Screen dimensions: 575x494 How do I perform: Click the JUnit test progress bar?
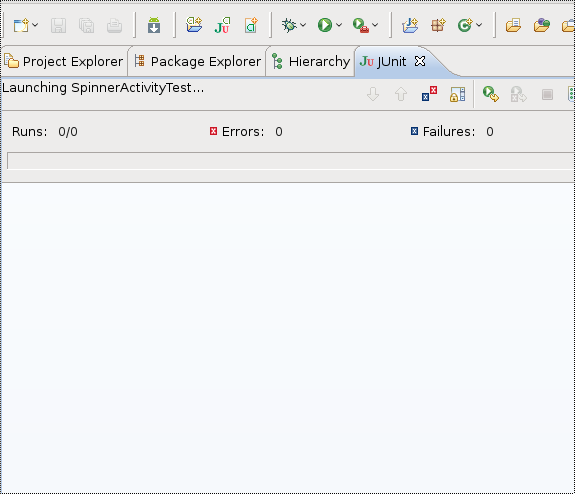coord(291,161)
